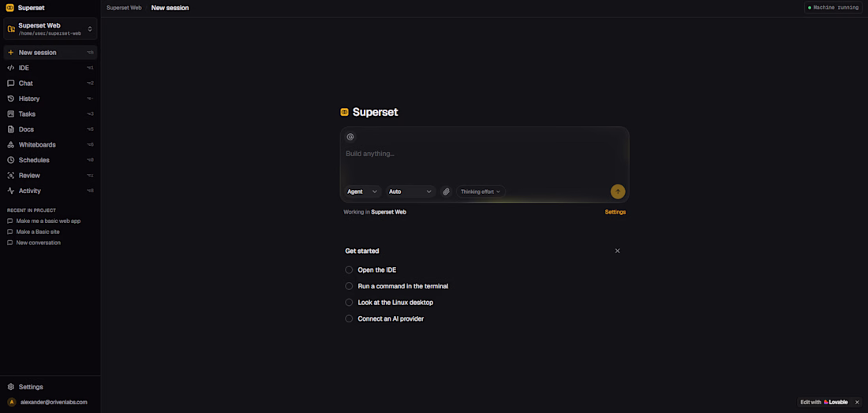Open recent chat Make me a basic web app

click(48, 221)
